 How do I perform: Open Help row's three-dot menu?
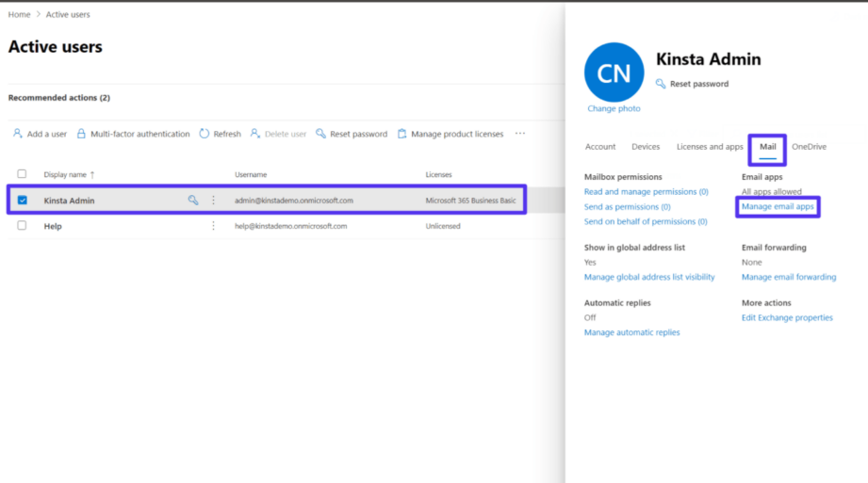213,226
